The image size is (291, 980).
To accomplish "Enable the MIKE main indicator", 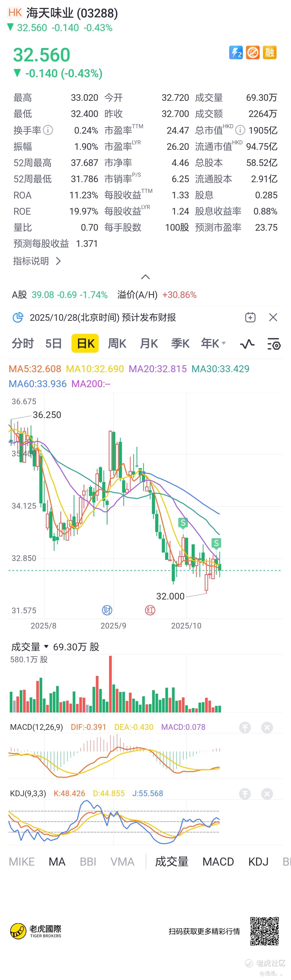I will point(22,862).
